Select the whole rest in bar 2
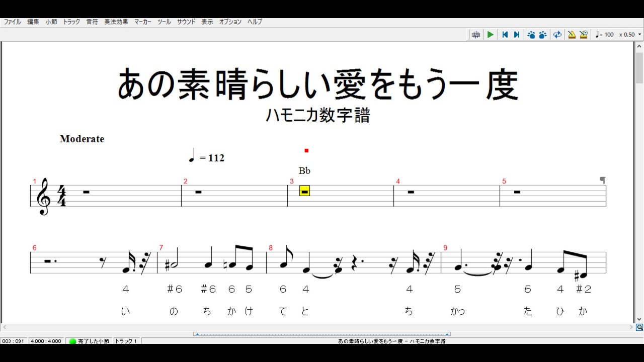 pos(198,192)
